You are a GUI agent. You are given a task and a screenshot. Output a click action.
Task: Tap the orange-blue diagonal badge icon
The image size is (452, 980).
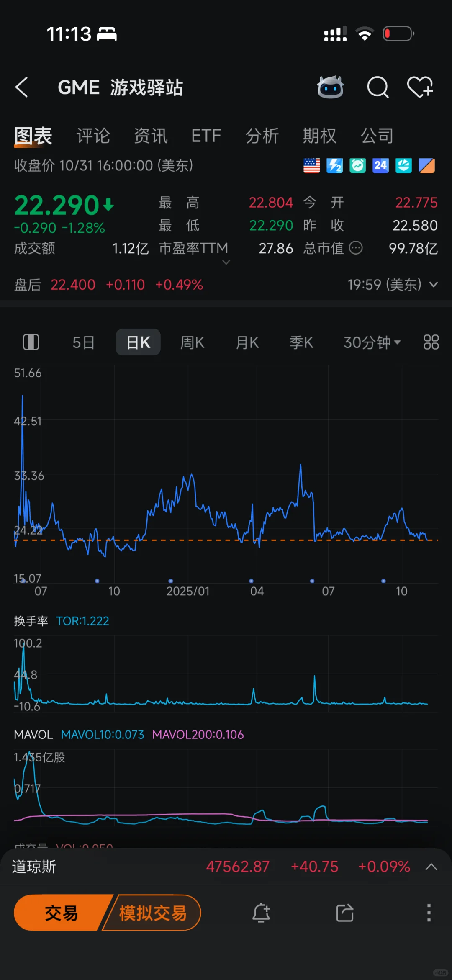[x=426, y=166]
